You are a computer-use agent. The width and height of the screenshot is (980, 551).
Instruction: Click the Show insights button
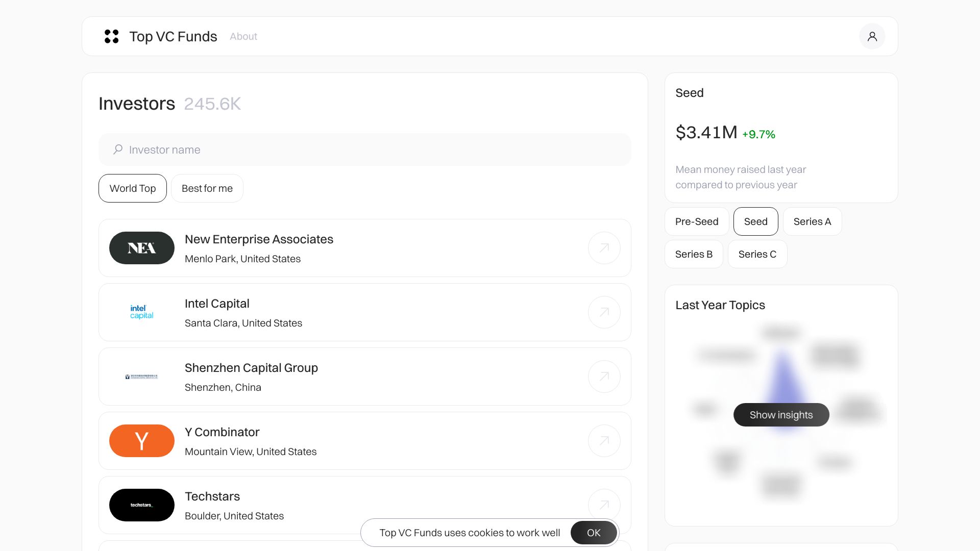click(781, 415)
